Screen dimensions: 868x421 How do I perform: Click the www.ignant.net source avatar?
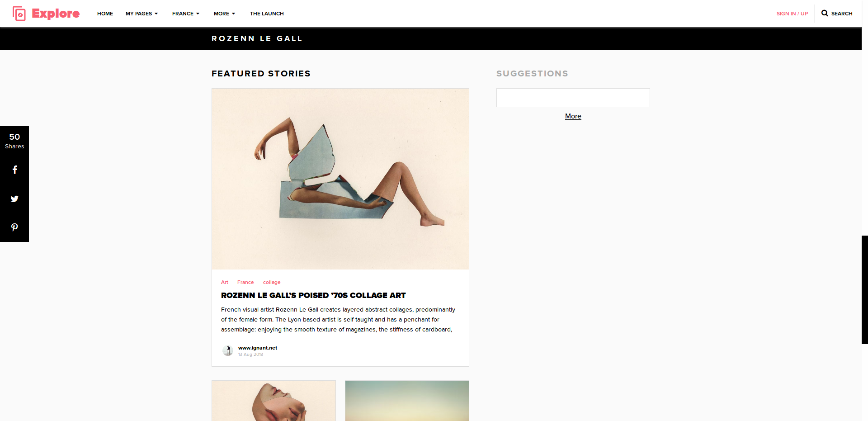[x=228, y=350]
